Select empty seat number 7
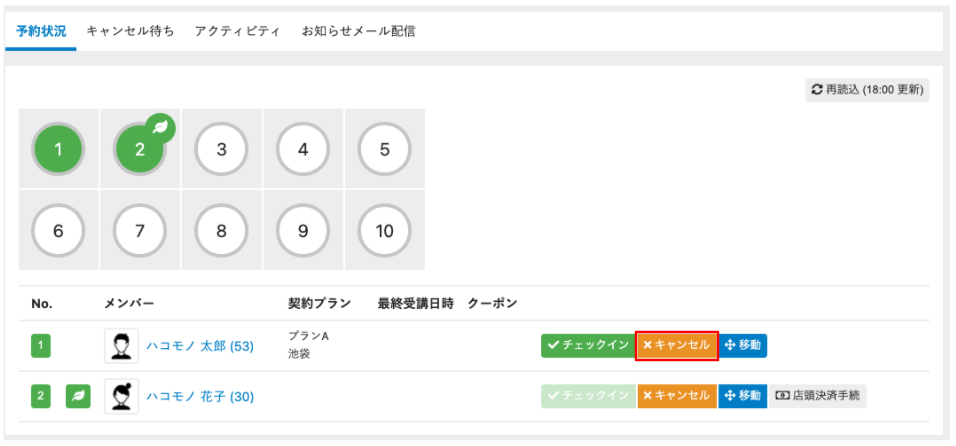The image size is (956, 446). tap(140, 231)
